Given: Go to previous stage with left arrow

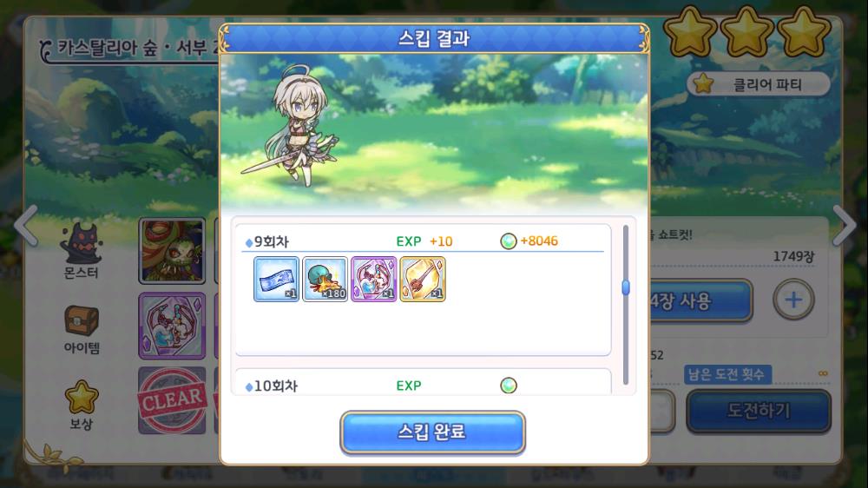Looking at the screenshot, I should coord(26,226).
